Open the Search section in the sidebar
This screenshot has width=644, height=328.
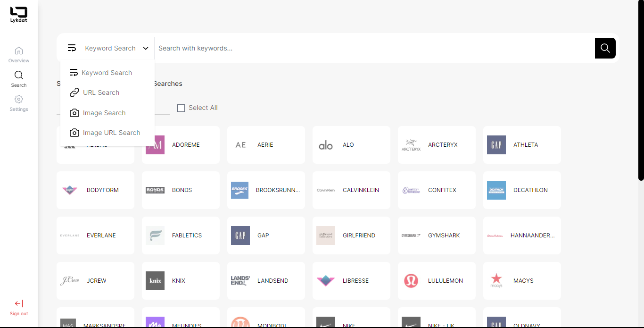tap(19, 79)
